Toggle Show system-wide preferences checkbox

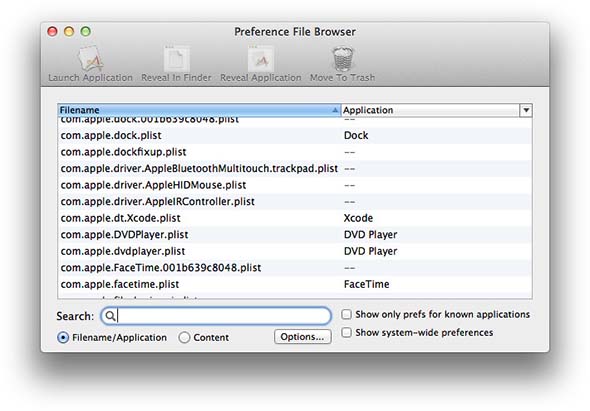point(346,332)
